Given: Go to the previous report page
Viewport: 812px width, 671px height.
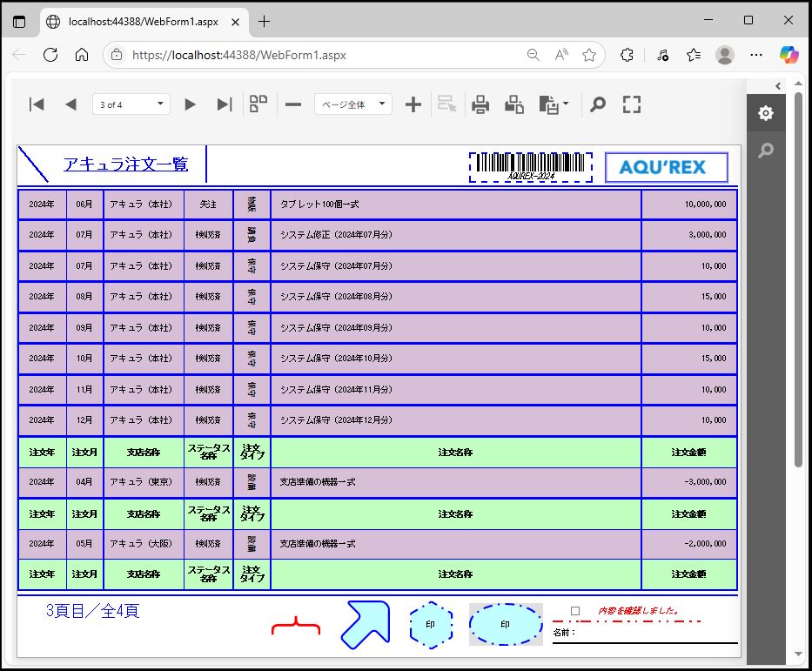Looking at the screenshot, I should click(x=70, y=104).
